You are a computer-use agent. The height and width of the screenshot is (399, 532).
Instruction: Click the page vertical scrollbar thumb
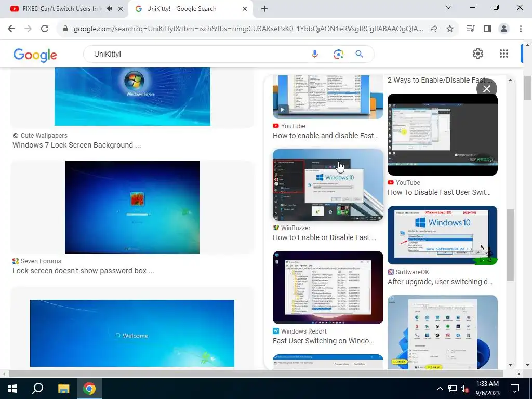coord(527,88)
